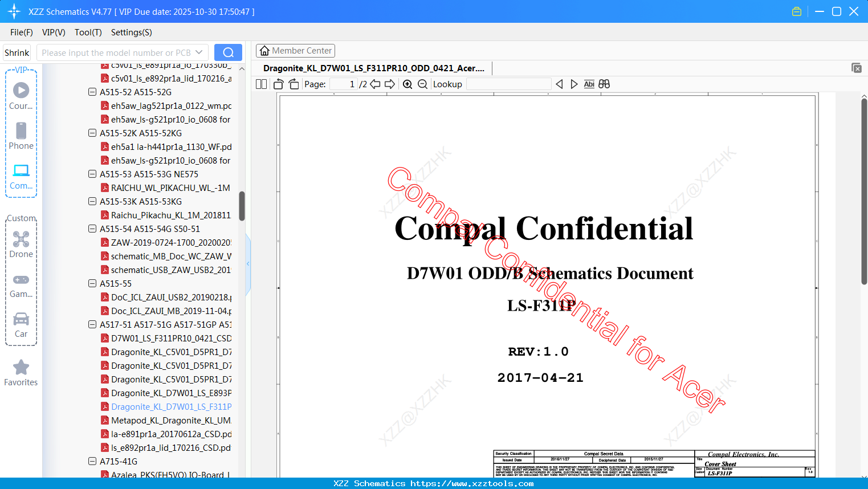Open file Metapod_KL_Dragonite_KL_UM
This screenshot has width=868, height=489.
tap(166, 420)
